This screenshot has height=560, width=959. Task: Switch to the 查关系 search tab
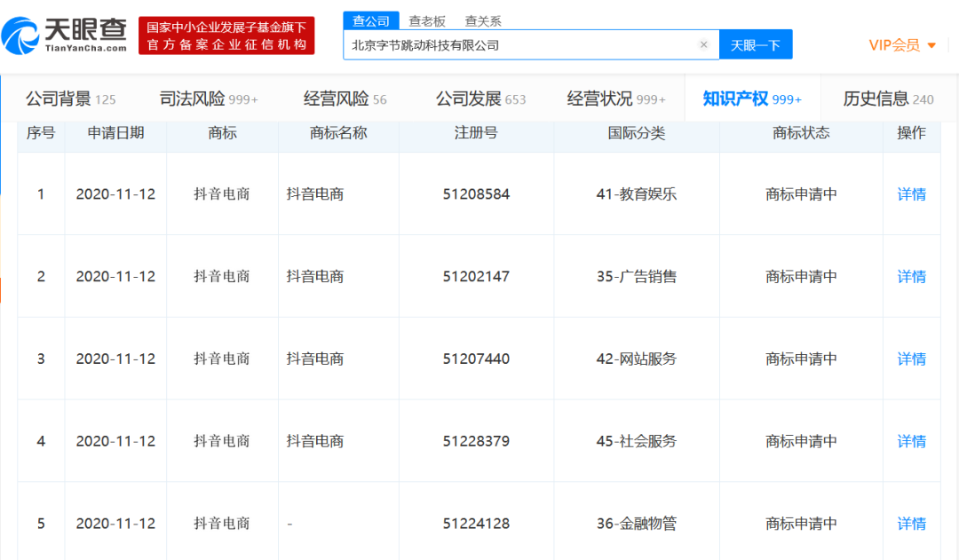[x=482, y=21]
